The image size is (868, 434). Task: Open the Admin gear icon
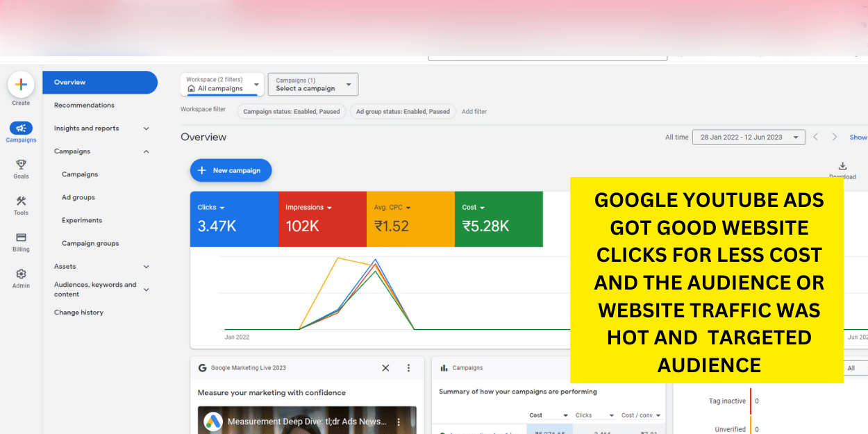tap(21, 274)
